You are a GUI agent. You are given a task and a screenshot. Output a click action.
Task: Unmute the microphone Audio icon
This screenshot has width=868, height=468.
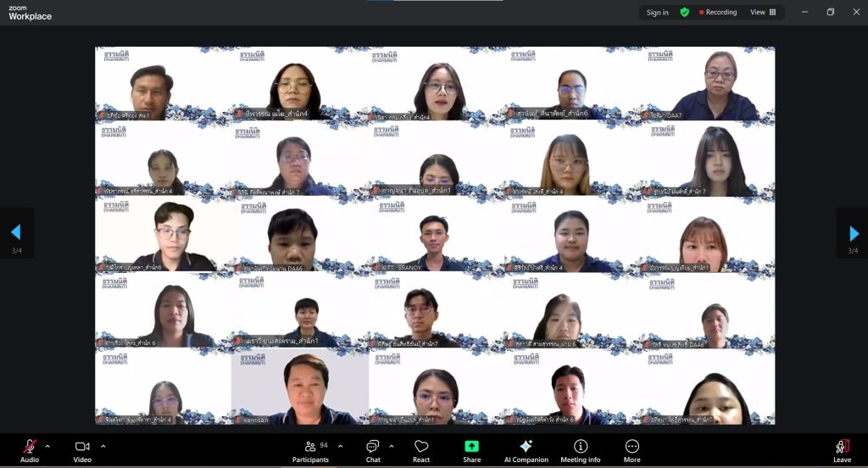pos(30,447)
